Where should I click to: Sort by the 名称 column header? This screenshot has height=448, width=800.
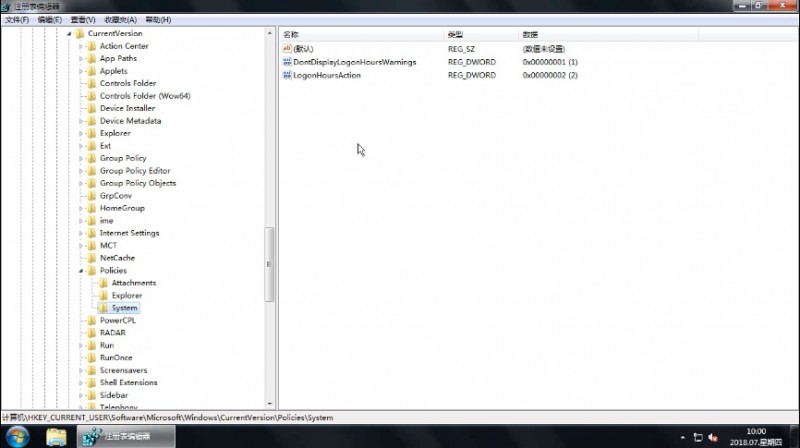pos(362,34)
